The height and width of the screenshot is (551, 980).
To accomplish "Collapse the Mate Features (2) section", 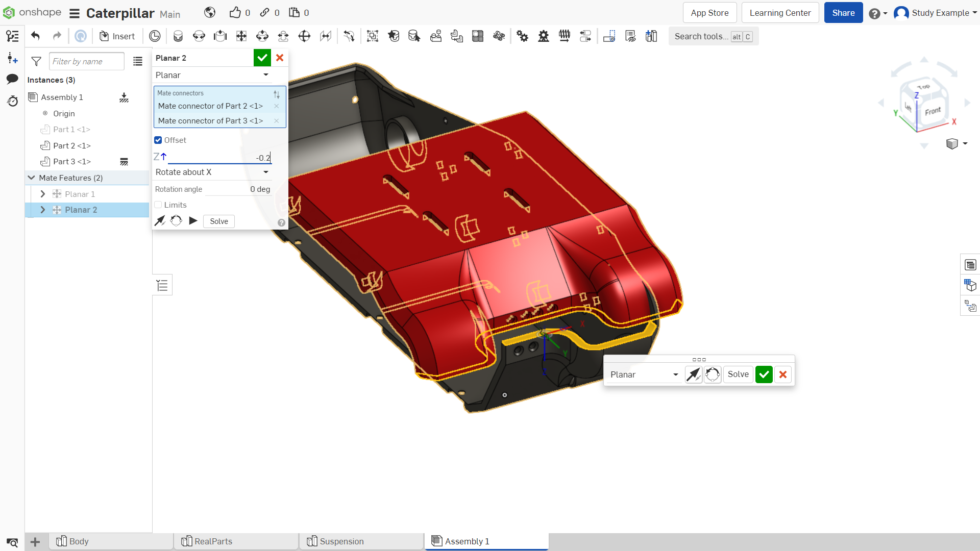I will [32, 178].
